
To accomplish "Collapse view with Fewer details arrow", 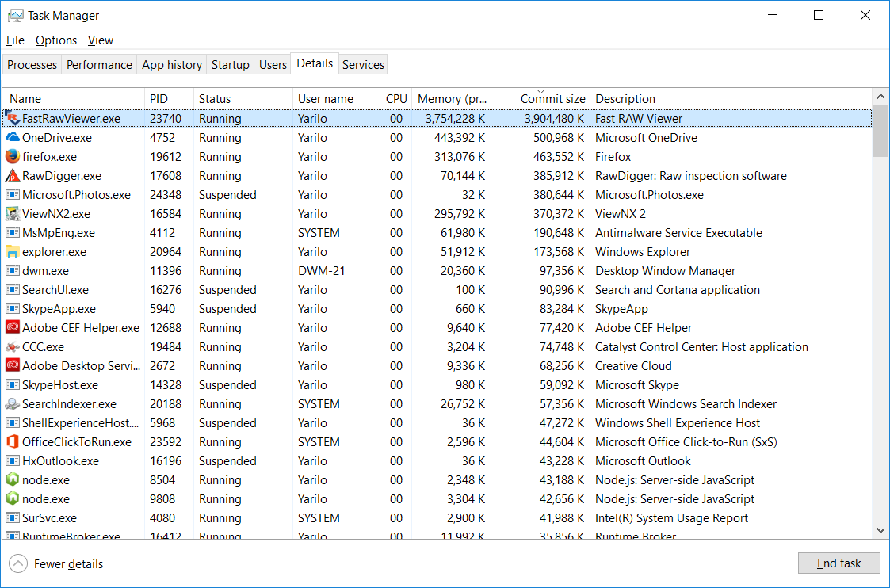I will click(x=17, y=564).
